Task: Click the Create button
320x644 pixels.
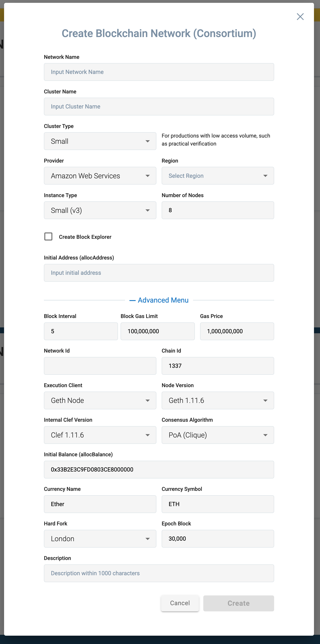Action: [x=239, y=603]
